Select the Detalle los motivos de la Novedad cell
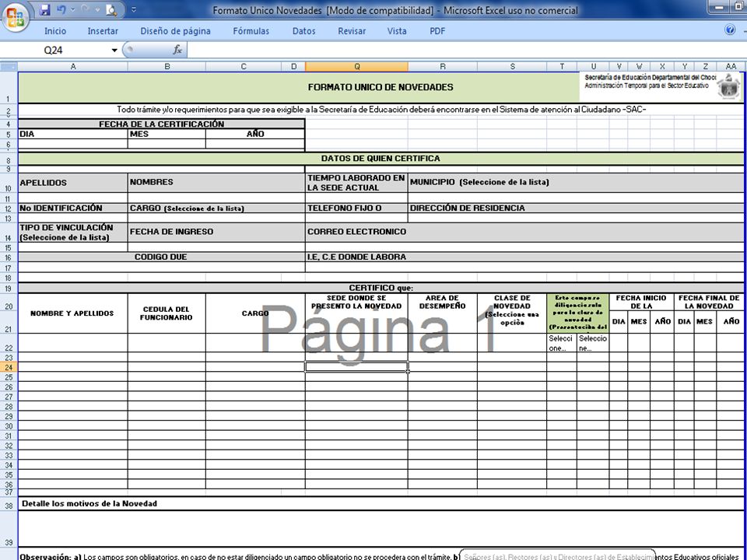747x560 pixels. 381,504
